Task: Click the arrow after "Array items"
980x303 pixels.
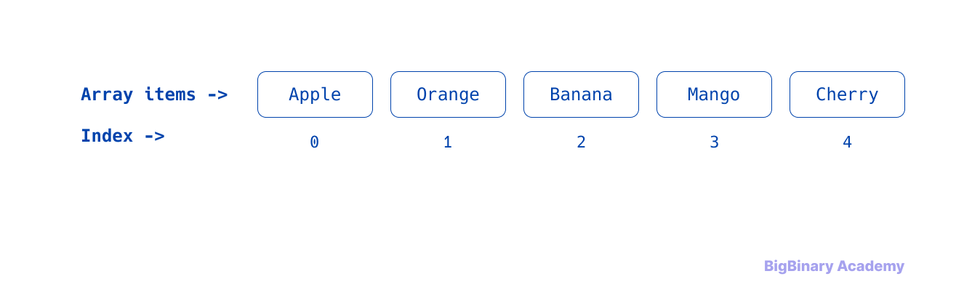Action: pyautogui.click(x=217, y=94)
